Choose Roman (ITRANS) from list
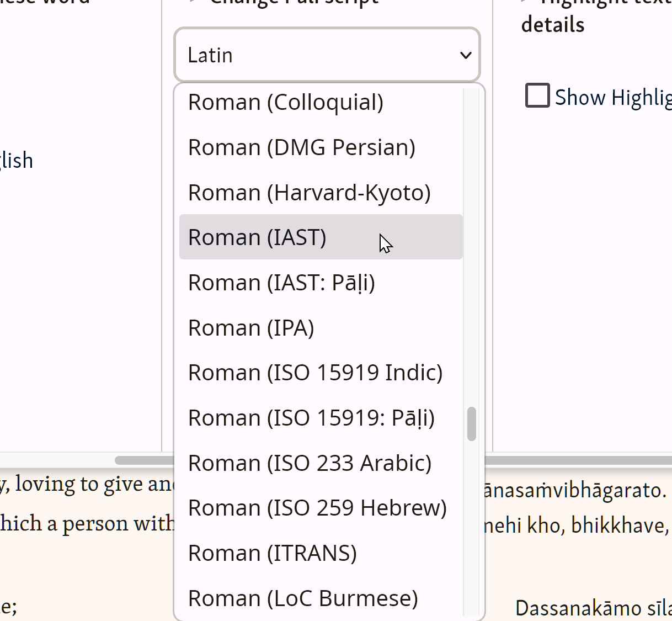Image resolution: width=672 pixels, height=621 pixels. point(273,553)
